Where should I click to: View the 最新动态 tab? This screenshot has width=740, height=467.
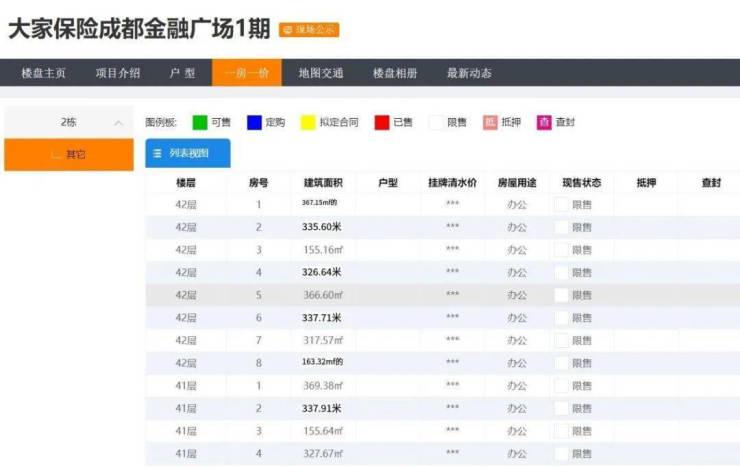[469, 73]
